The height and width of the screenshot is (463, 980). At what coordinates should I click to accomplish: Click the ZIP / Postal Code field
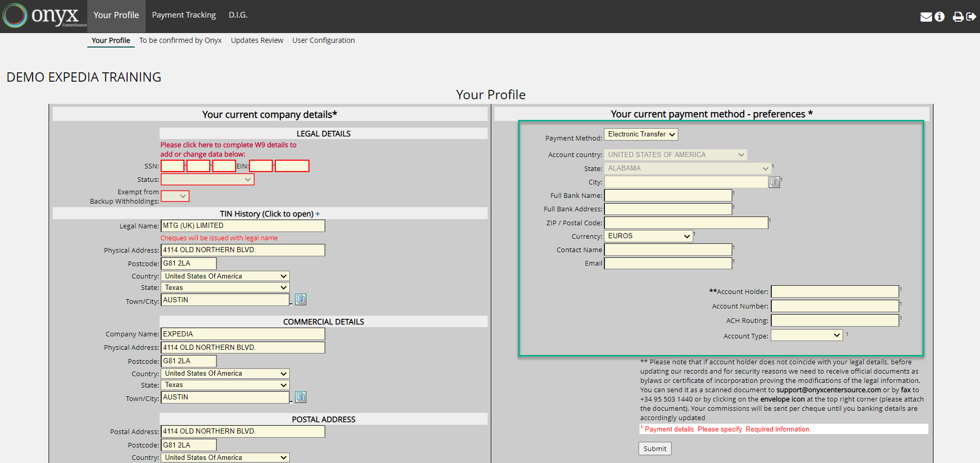point(686,223)
